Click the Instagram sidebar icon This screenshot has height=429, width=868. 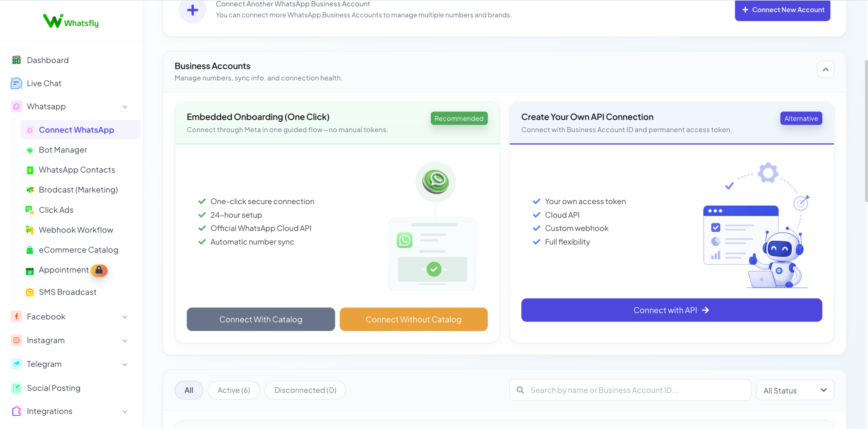16,340
